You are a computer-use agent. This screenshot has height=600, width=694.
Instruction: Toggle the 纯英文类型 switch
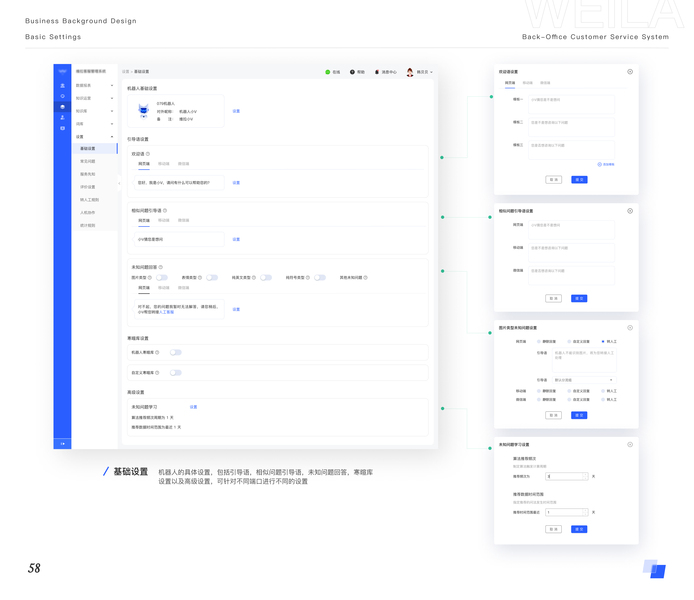point(266,277)
